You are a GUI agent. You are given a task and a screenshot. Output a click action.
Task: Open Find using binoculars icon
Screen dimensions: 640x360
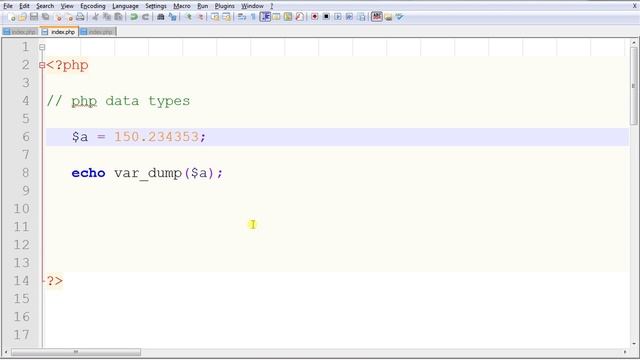pyautogui.click(x=161, y=17)
